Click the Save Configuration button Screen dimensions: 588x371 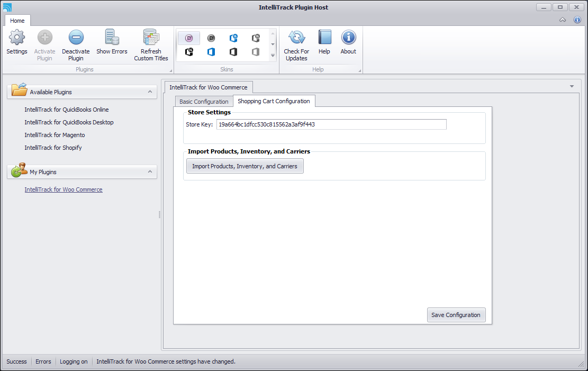(x=456, y=315)
